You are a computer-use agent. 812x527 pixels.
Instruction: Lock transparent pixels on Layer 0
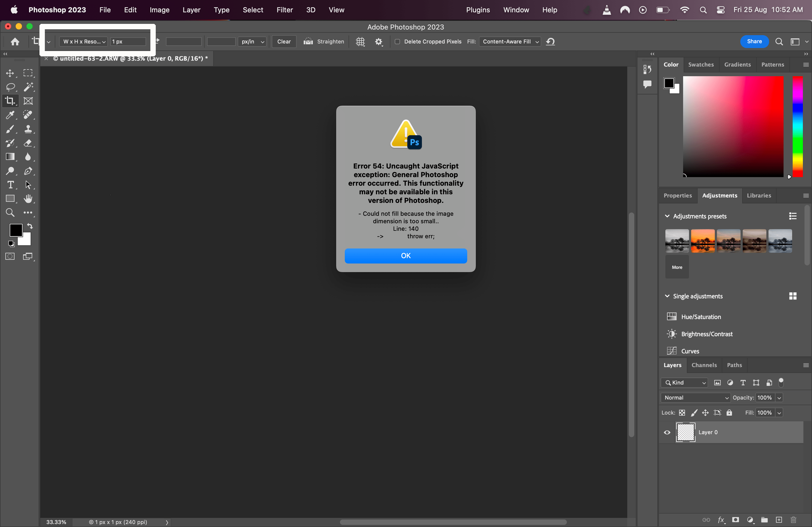click(x=682, y=412)
